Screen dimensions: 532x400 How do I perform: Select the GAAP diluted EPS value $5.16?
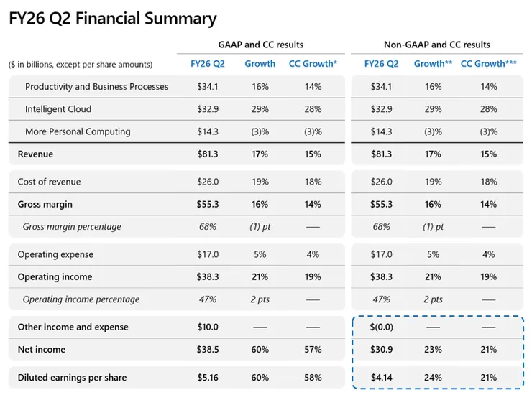point(207,378)
